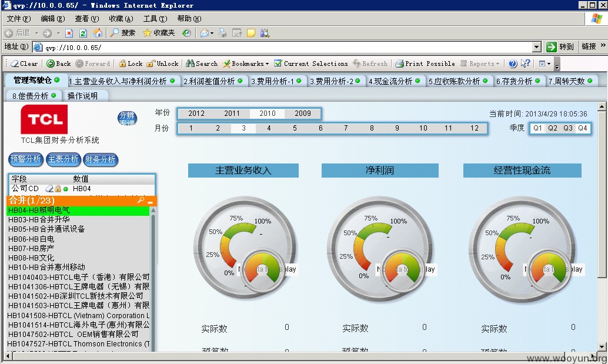Click the IE Print printer icon
The width and height of the screenshot is (608, 364).
[x=223, y=33]
